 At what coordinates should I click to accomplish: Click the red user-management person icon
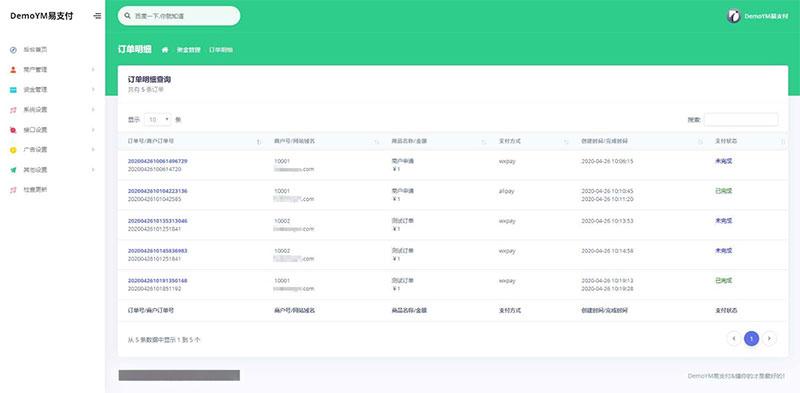[x=13, y=70]
